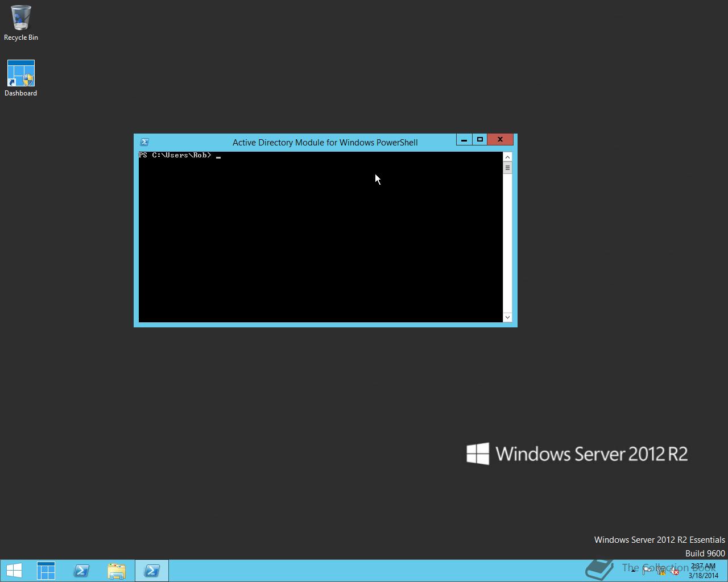
Task: Open Action Center flag icon
Action: tap(647, 571)
